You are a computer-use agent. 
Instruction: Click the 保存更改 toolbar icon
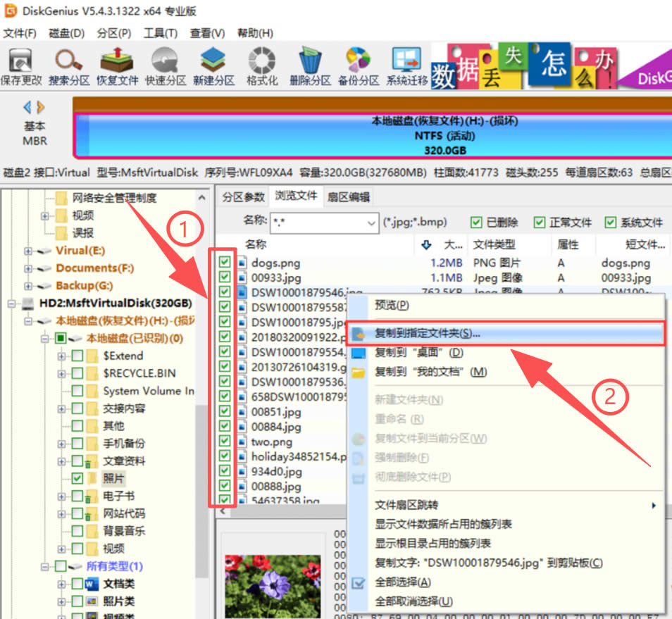click(x=21, y=68)
